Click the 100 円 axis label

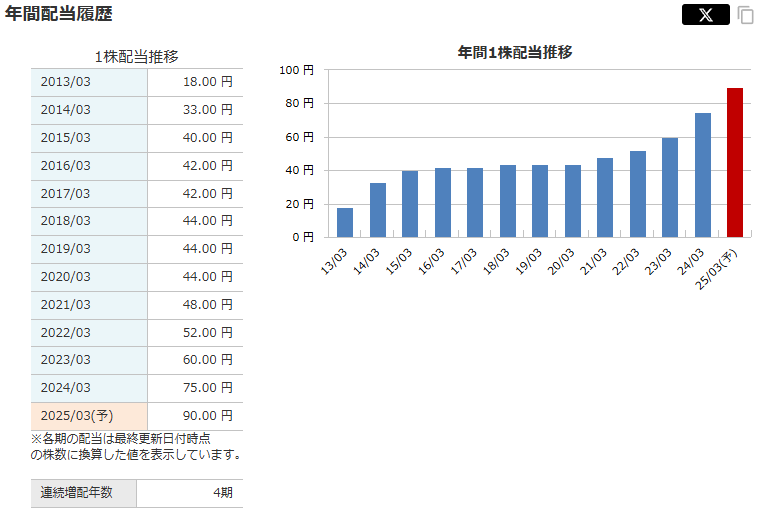click(296, 70)
